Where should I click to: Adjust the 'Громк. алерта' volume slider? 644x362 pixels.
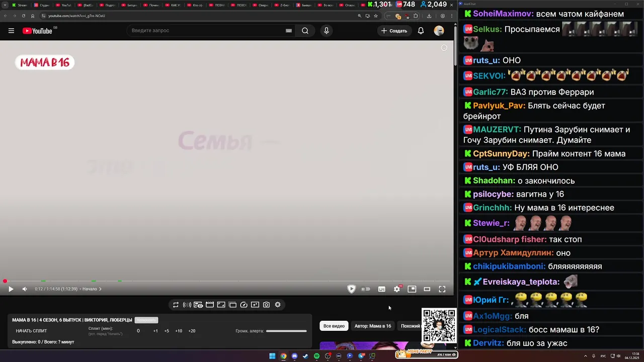286,331
